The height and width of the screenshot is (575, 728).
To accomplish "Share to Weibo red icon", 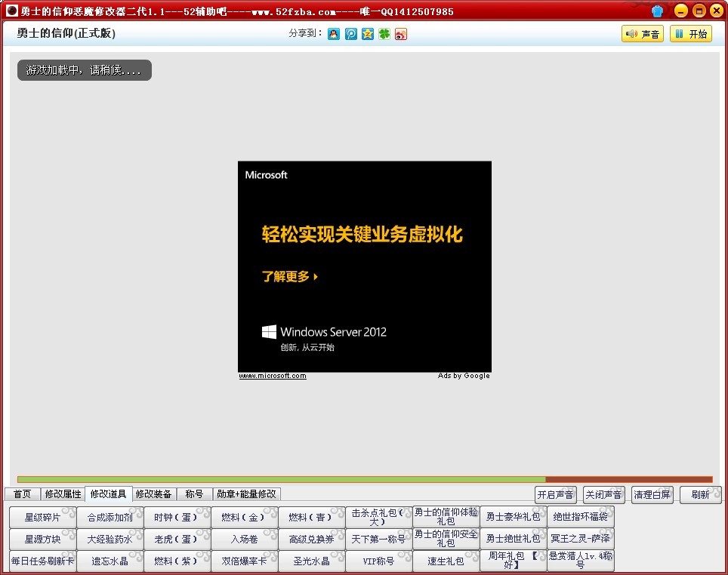I will [x=401, y=34].
